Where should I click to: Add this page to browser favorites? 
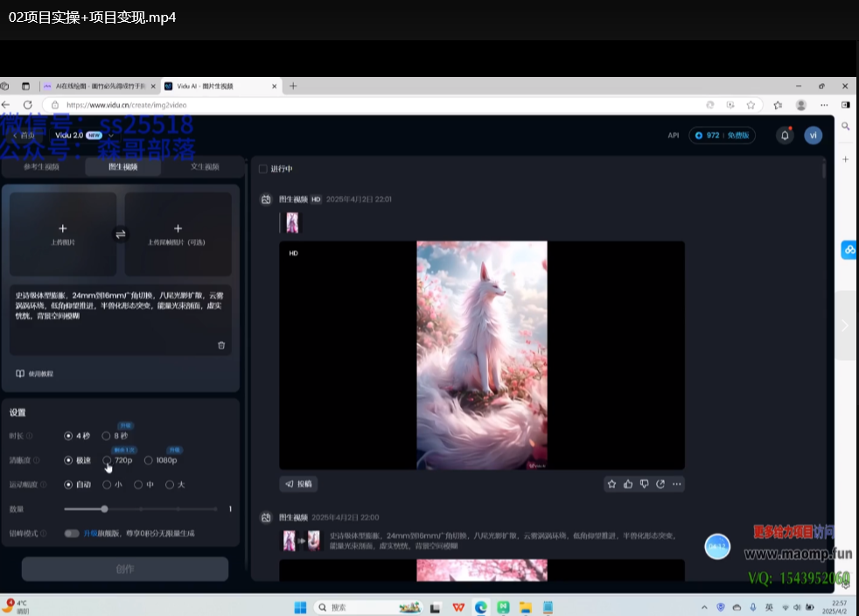751,105
